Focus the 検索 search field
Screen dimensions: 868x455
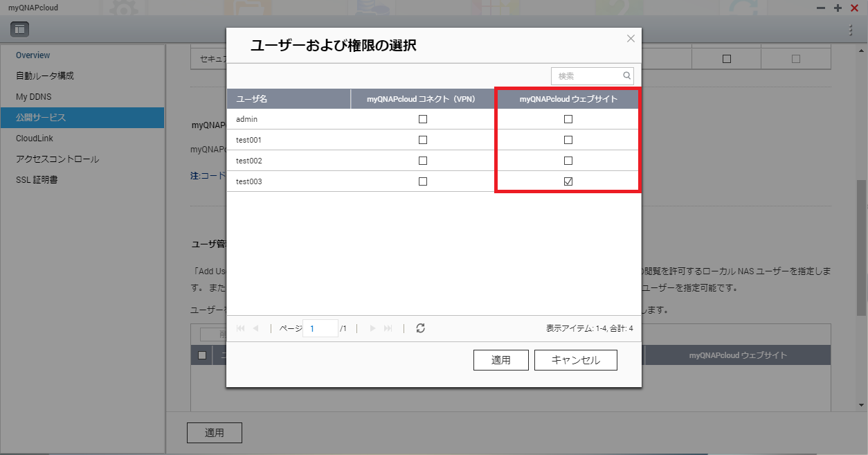tap(593, 76)
